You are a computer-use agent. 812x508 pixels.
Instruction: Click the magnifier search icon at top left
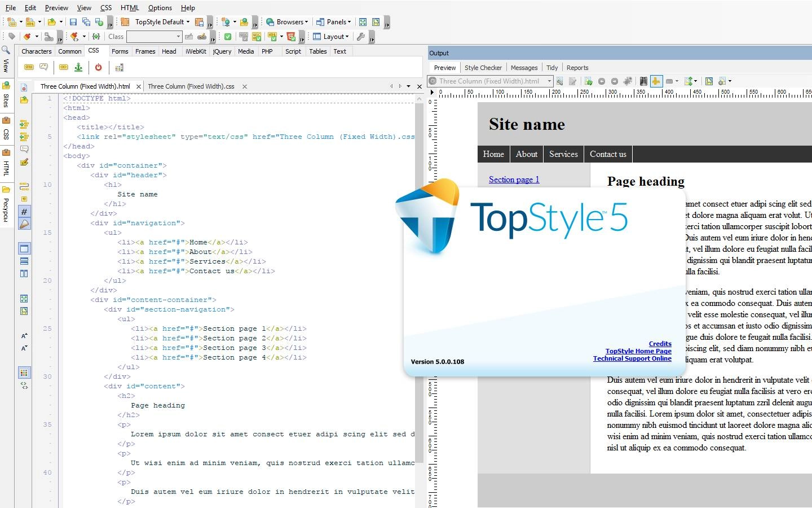(6, 50)
